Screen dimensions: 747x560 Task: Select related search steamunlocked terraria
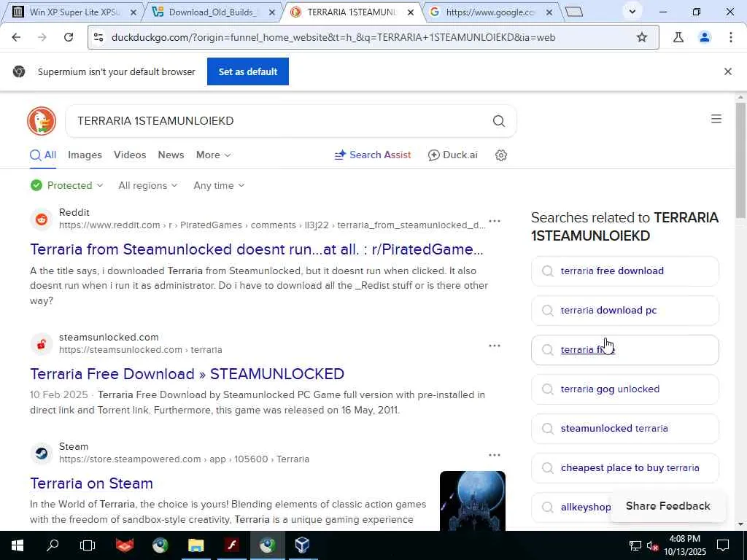click(x=624, y=429)
